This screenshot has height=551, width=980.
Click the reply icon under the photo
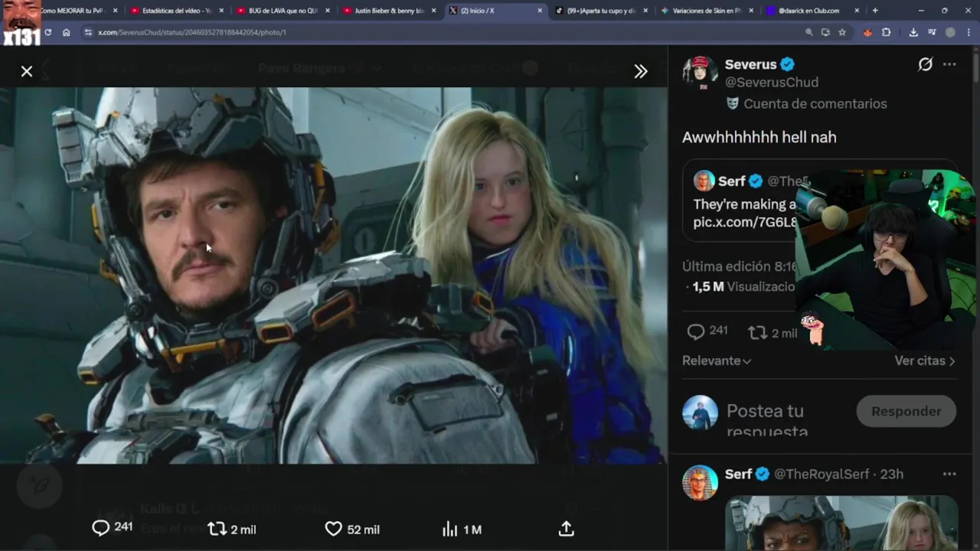coord(100,528)
